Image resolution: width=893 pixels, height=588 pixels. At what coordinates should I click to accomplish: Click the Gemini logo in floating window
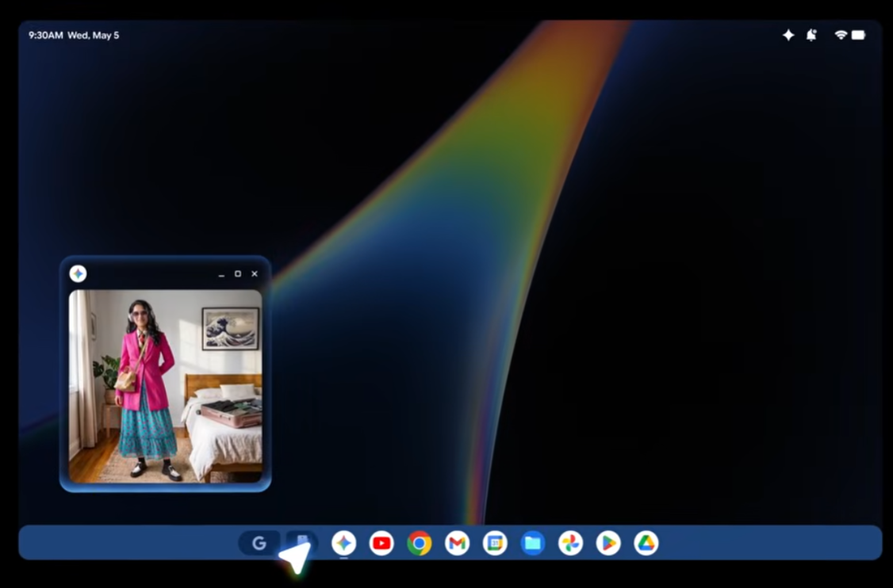coord(78,274)
